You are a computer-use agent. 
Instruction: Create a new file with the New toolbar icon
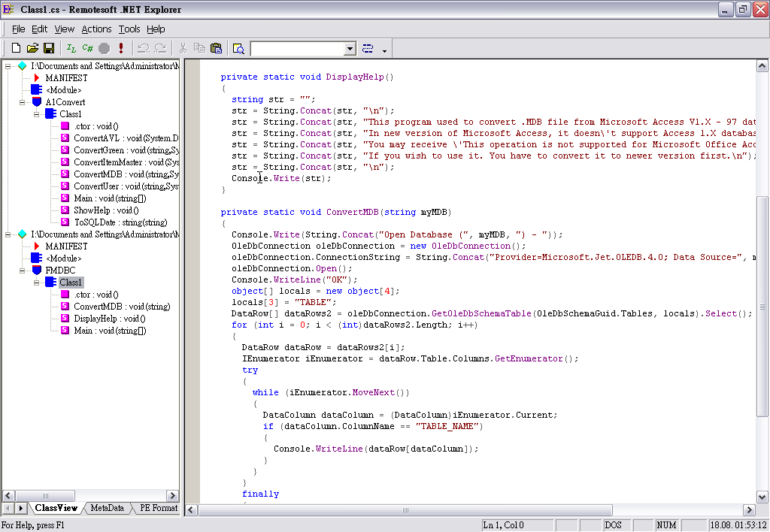coord(17,48)
